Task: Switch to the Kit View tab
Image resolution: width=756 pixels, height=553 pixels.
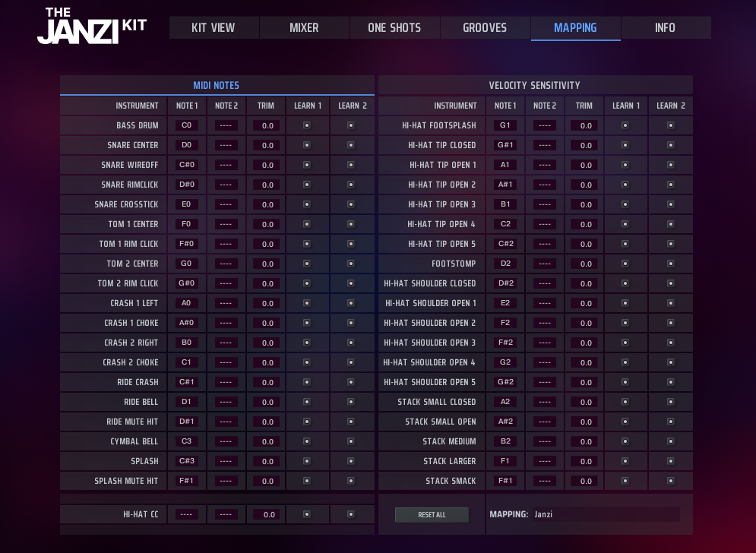Action: pos(214,28)
